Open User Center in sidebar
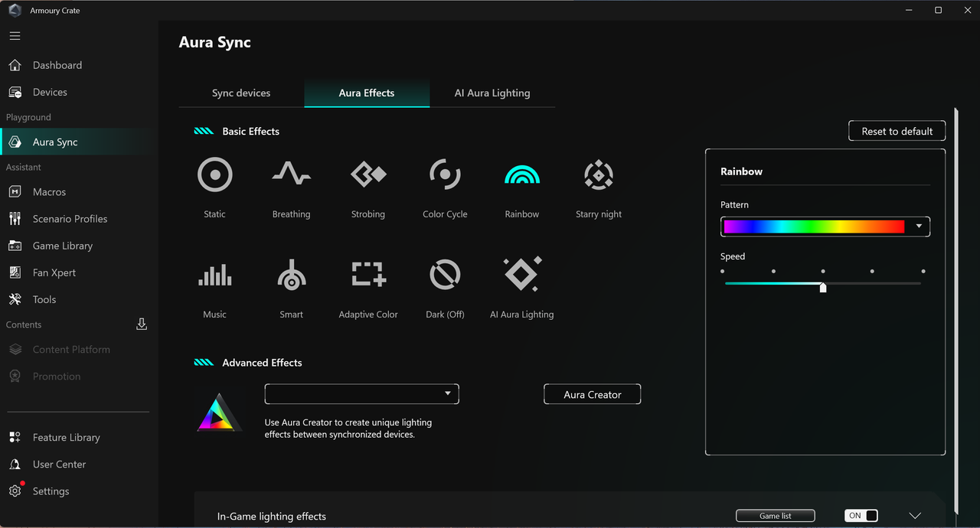 tap(75, 464)
